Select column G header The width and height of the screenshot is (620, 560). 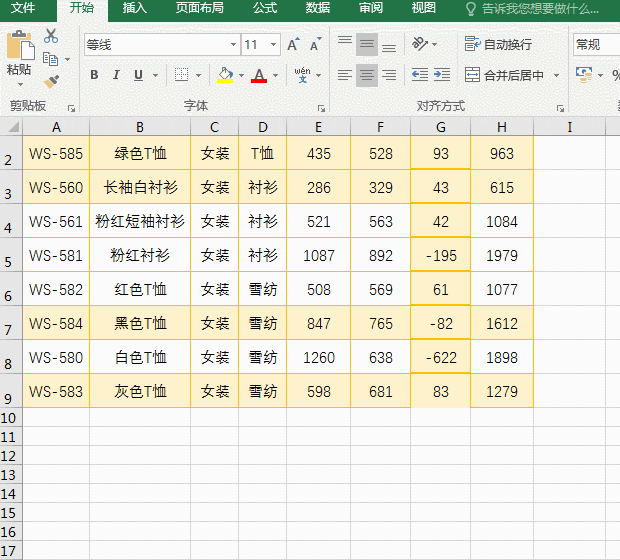click(440, 127)
